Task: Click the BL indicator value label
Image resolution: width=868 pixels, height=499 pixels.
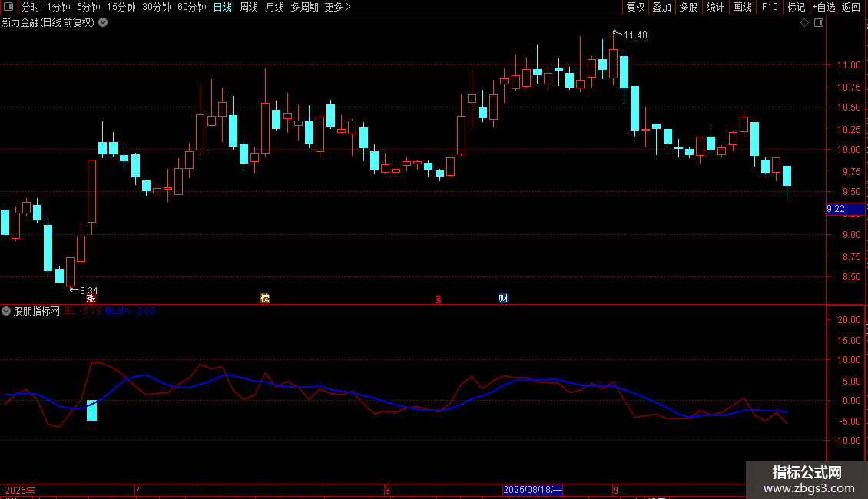Action: coord(82,311)
